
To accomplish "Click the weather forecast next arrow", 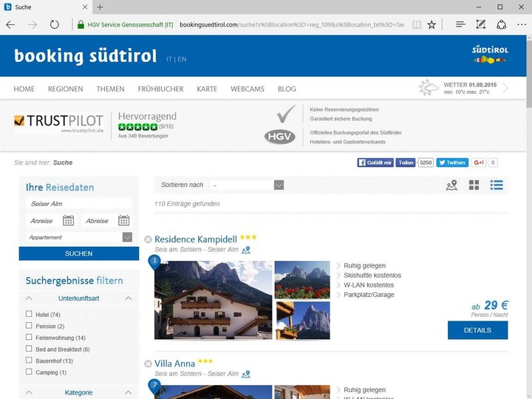I will (x=505, y=88).
